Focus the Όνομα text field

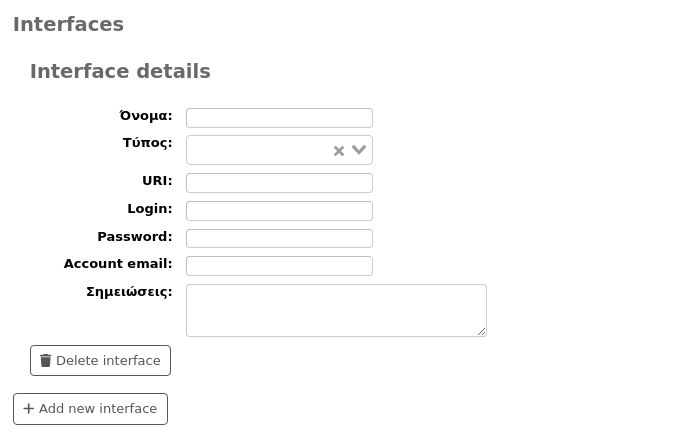click(279, 118)
